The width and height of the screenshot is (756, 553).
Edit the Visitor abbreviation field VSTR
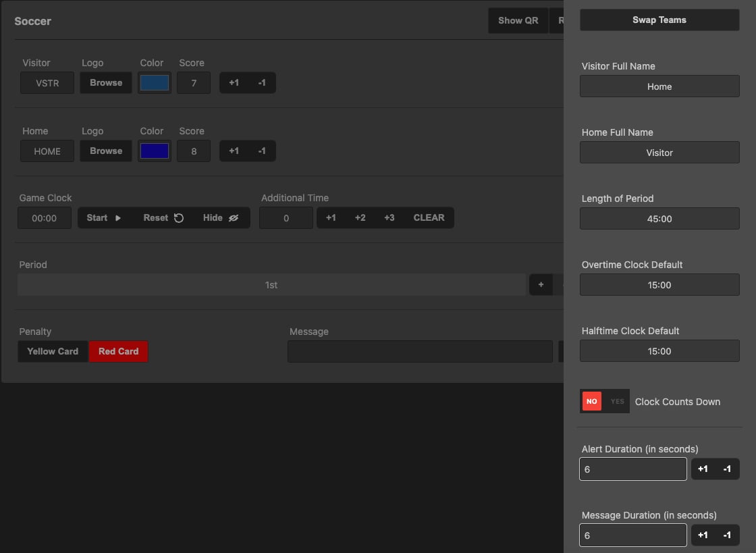coord(47,83)
